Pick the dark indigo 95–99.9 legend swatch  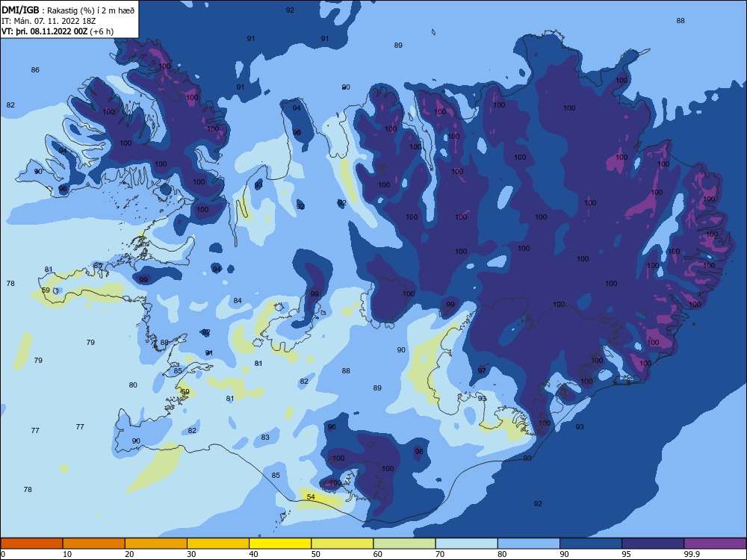(653, 544)
